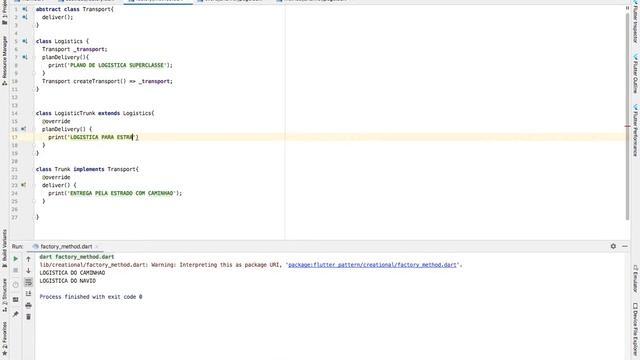Open the Flutter Outline side panel

click(635, 73)
